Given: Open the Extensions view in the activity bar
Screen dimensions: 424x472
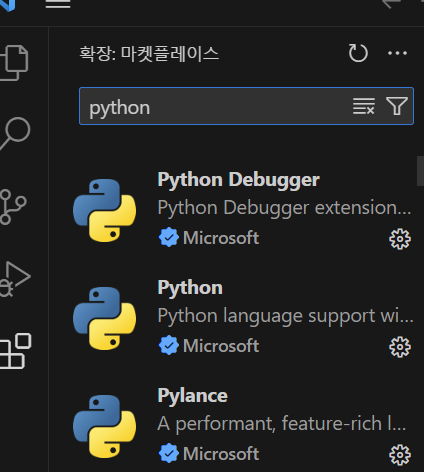Looking at the screenshot, I should click(15, 351).
